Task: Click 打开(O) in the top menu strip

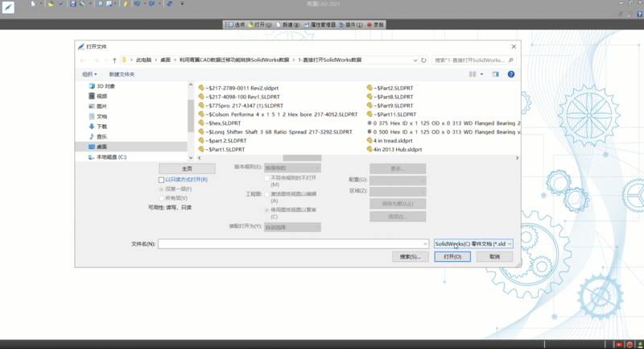Action: 260,25
